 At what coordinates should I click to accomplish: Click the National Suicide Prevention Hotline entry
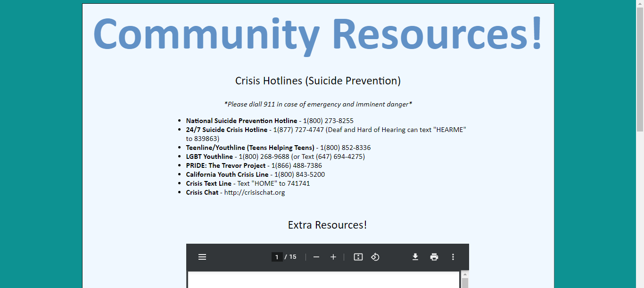tap(270, 121)
